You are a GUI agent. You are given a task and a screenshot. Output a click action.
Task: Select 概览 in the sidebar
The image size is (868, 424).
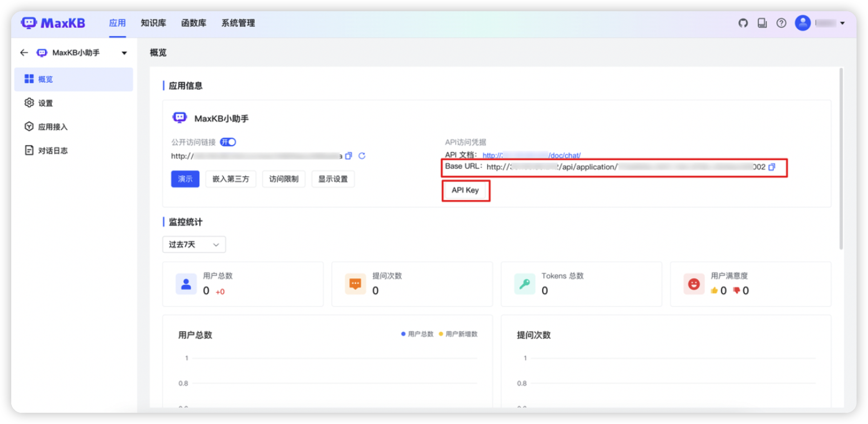point(74,79)
